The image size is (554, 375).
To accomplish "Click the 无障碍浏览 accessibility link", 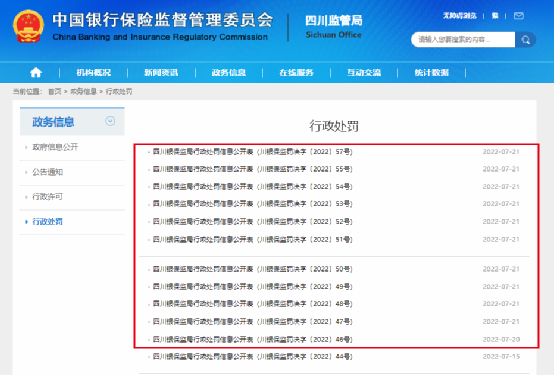I will point(460,16).
